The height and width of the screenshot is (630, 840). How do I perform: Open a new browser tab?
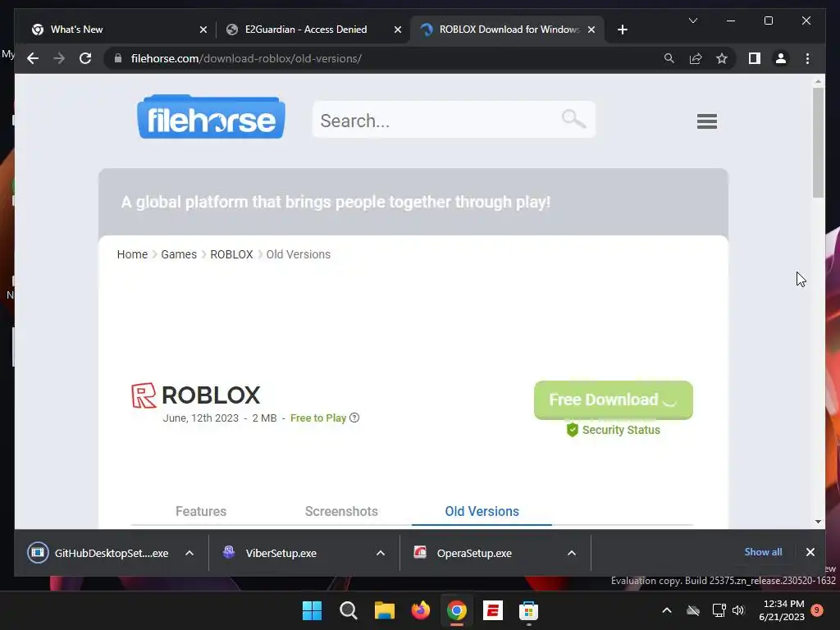click(x=622, y=30)
